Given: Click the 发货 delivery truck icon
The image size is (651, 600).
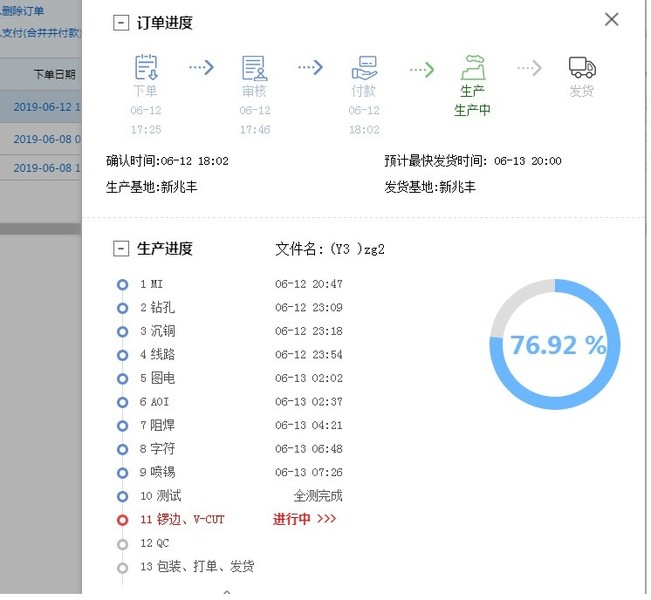Looking at the screenshot, I should pos(581,68).
